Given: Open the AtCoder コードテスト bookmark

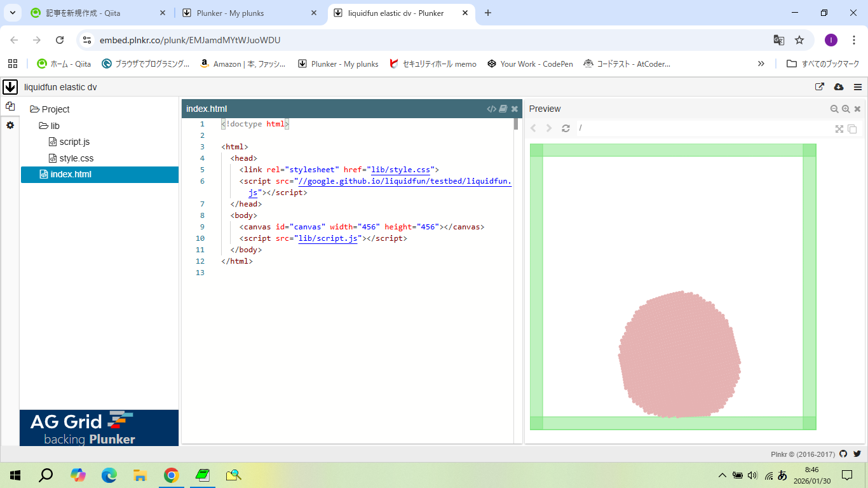Looking at the screenshot, I should click(x=627, y=64).
